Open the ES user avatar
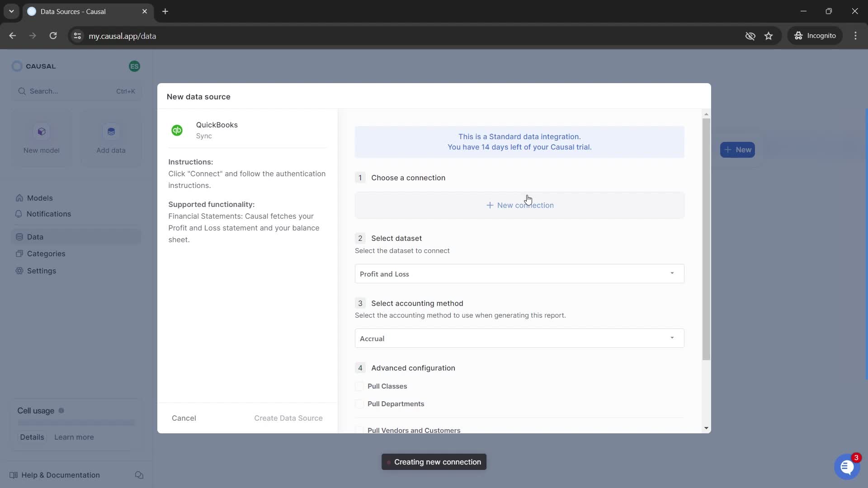Screen dimensions: 868x488 pyautogui.click(x=134, y=66)
